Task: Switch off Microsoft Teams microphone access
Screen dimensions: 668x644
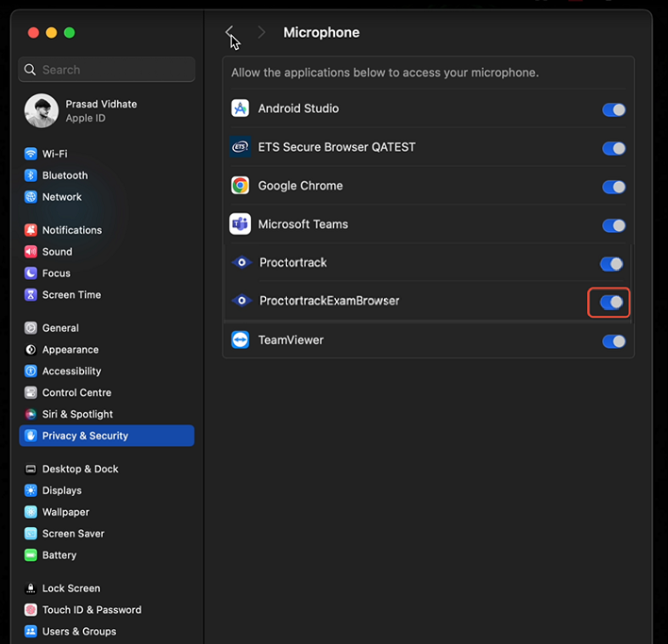Action: point(614,225)
